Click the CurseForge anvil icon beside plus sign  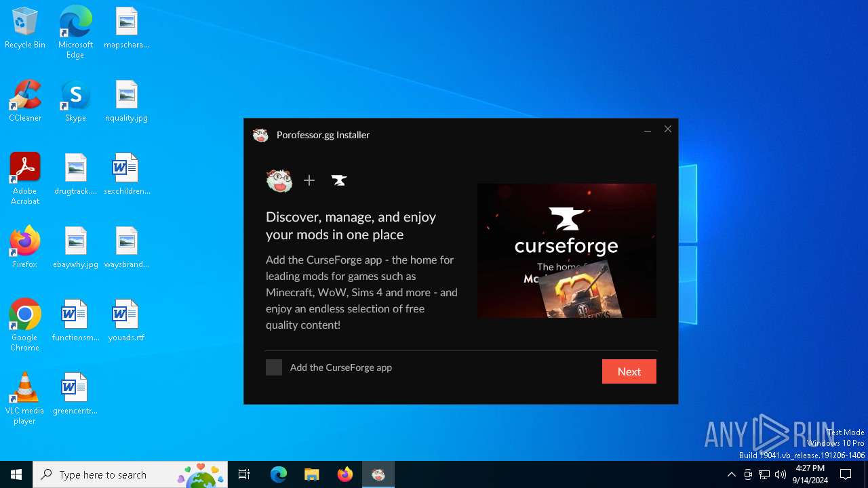339,180
